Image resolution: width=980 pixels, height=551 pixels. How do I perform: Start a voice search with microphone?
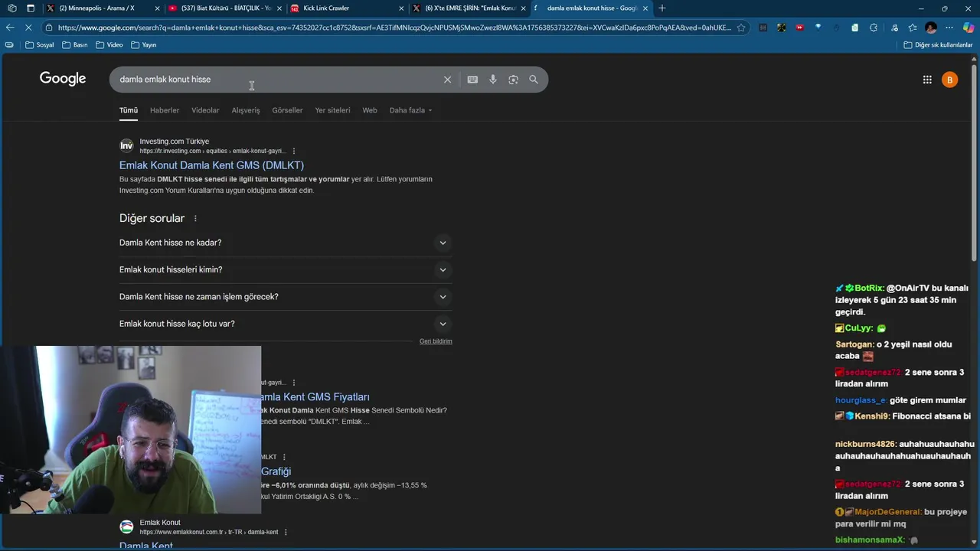[493, 80]
